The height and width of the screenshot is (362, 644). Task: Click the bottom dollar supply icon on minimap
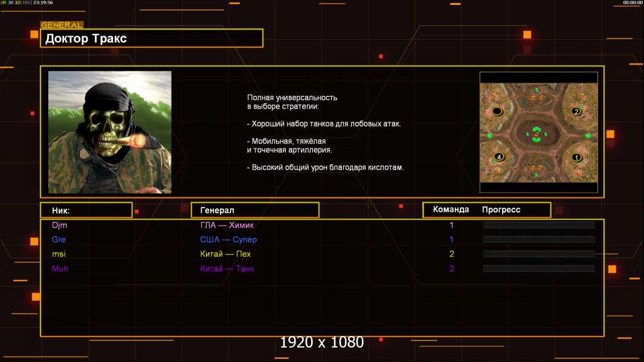click(x=536, y=175)
